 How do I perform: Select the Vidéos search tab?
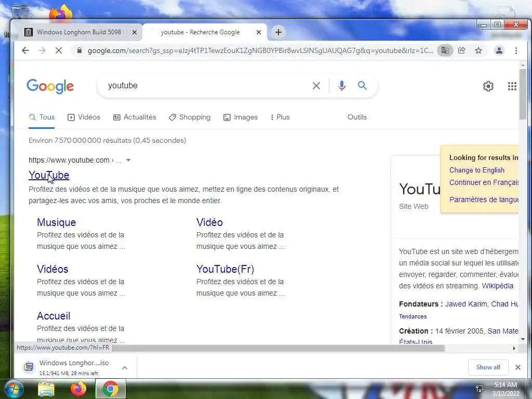[84, 117]
